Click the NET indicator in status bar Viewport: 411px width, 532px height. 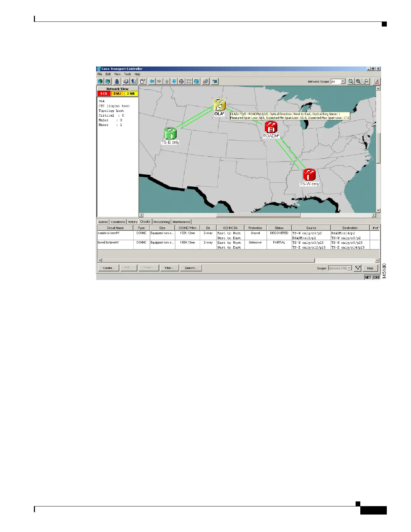pyautogui.click(x=368, y=277)
